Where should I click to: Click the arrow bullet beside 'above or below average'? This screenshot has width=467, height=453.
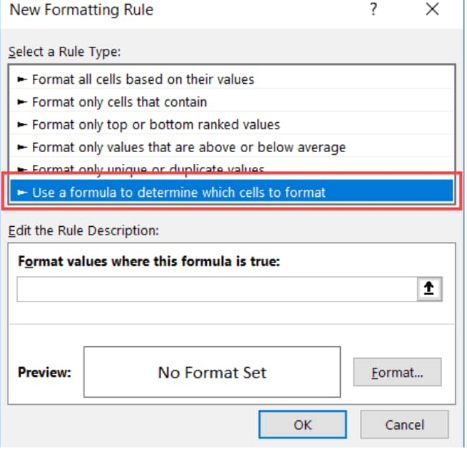tap(22, 147)
